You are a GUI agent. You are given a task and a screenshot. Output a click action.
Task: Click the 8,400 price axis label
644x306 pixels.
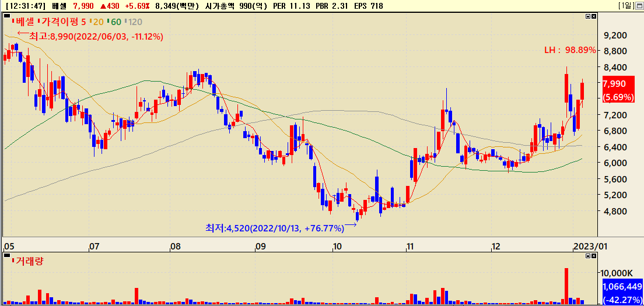point(614,67)
